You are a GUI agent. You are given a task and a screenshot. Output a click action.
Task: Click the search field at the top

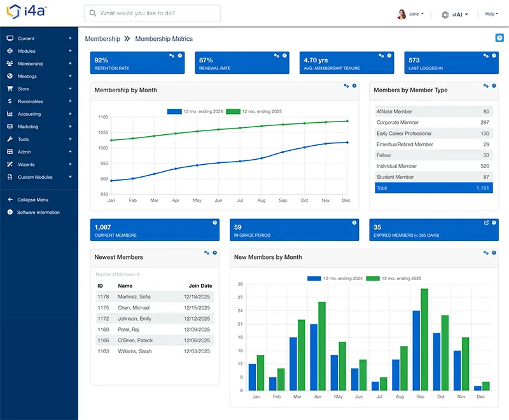(153, 13)
